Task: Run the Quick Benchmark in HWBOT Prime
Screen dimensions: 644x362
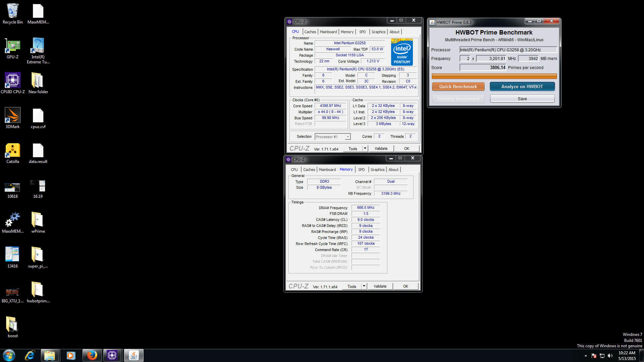Action: [x=458, y=86]
